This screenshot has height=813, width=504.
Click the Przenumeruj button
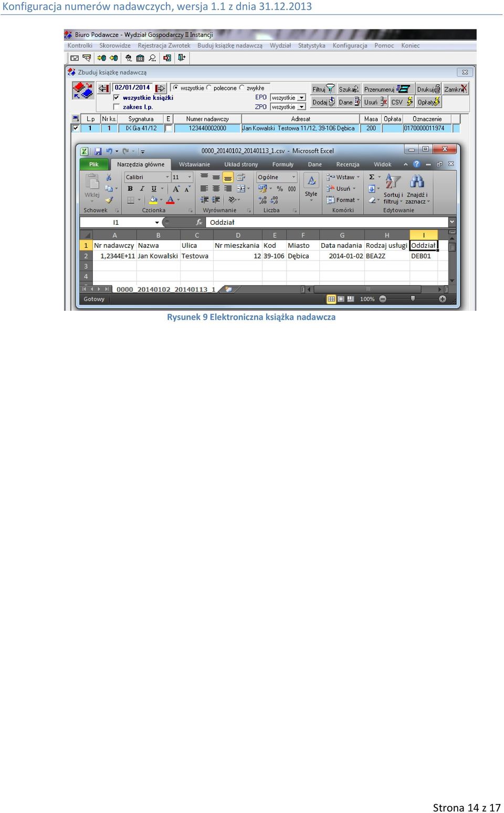[x=388, y=89]
